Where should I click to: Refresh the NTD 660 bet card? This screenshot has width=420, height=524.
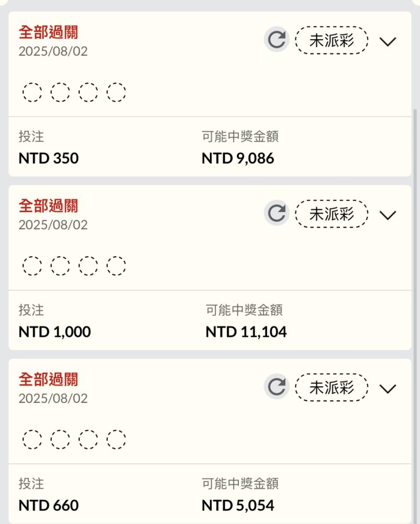point(277,386)
